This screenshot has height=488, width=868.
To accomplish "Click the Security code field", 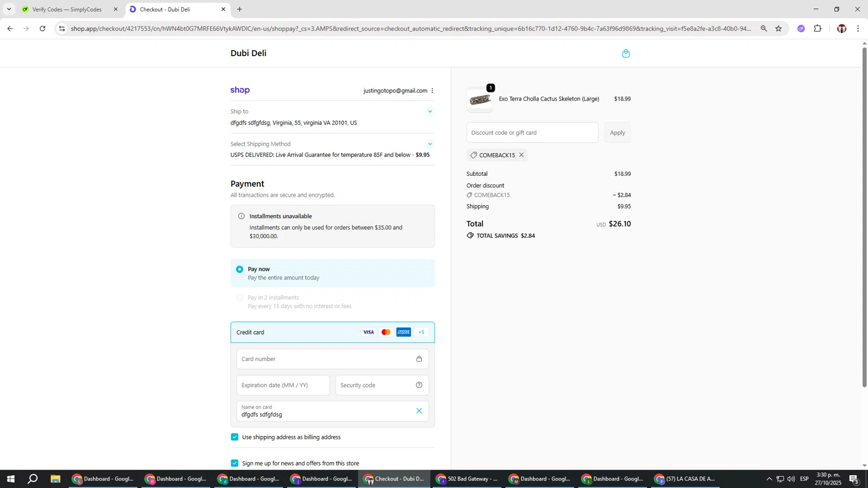I will tap(382, 385).
